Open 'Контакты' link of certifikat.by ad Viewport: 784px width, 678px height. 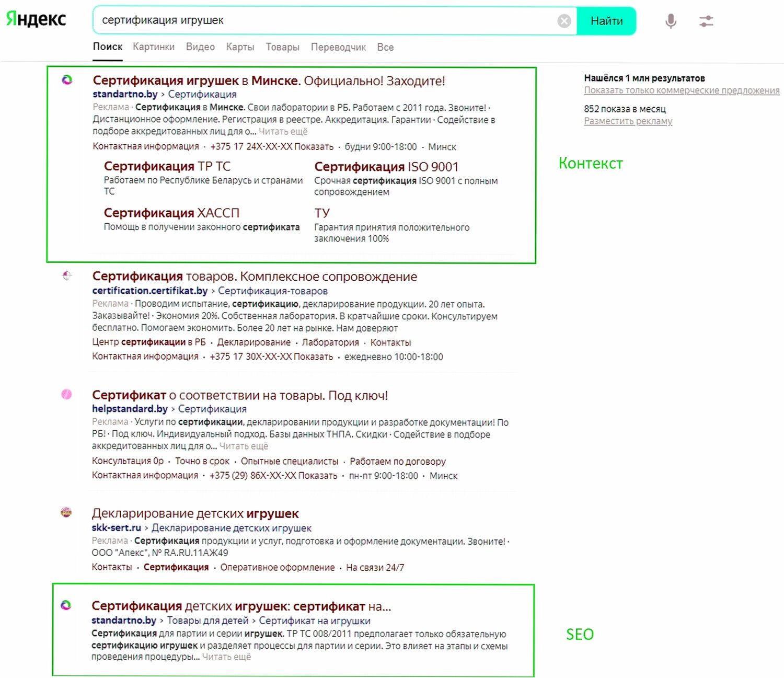[390, 342]
